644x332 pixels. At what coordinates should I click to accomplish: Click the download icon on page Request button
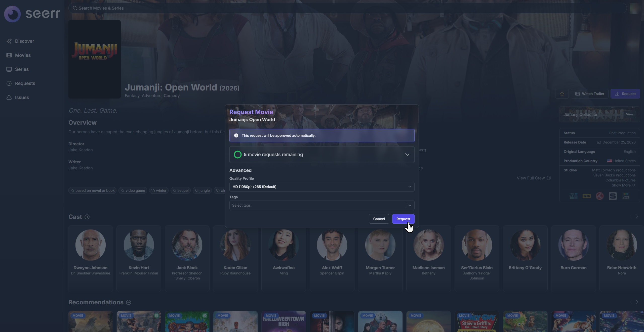617,94
